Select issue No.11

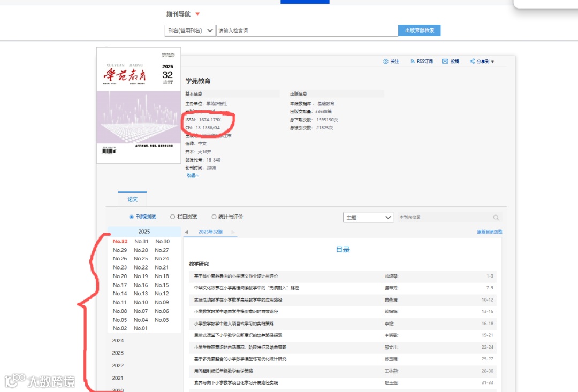(120, 303)
